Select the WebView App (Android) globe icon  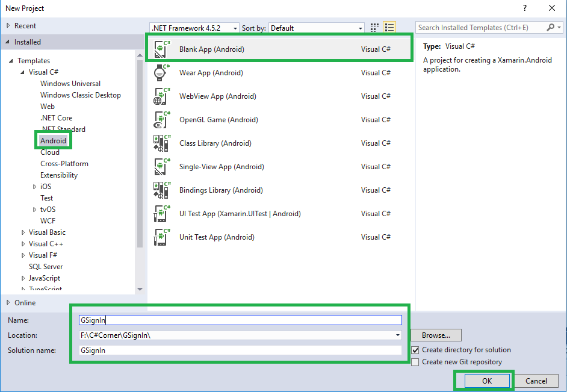162,96
